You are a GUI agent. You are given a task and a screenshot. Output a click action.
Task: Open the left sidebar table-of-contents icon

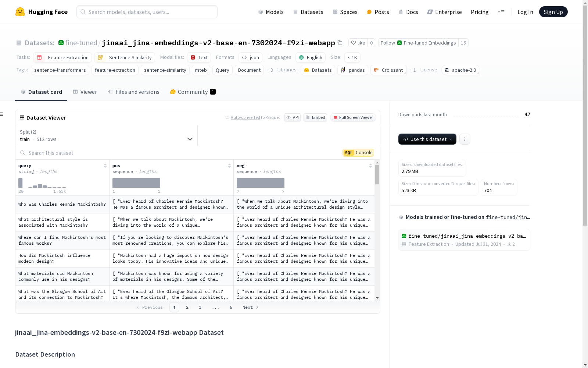click(x=2, y=114)
